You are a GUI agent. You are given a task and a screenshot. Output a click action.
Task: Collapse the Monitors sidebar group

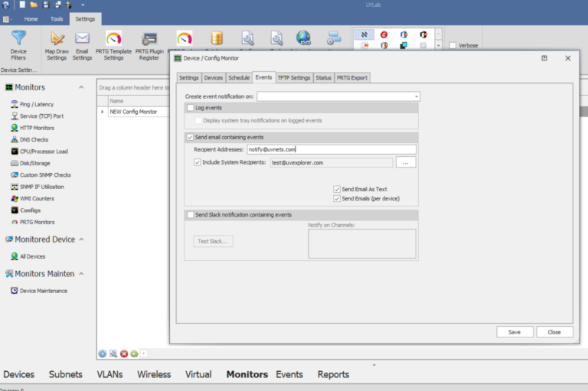pos(81,87)
